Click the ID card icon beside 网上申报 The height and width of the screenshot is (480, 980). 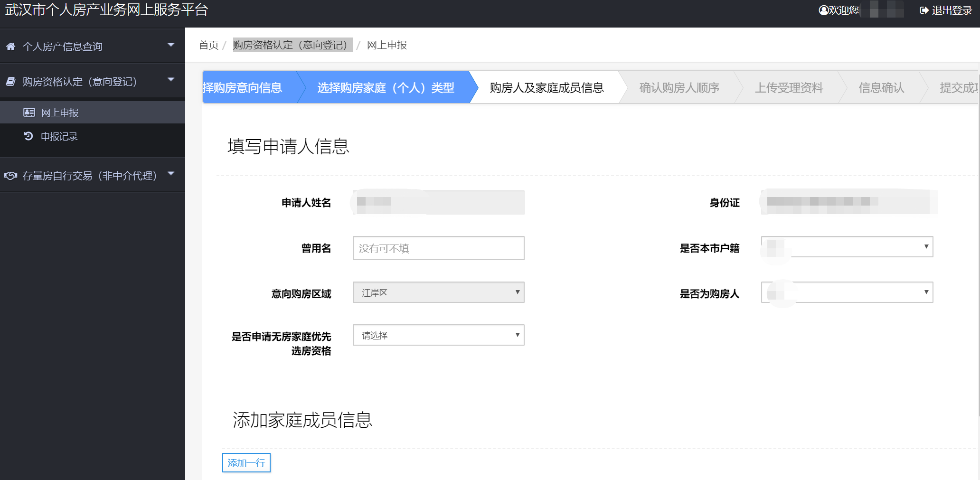pyautogui.click(x=29, y=113)
